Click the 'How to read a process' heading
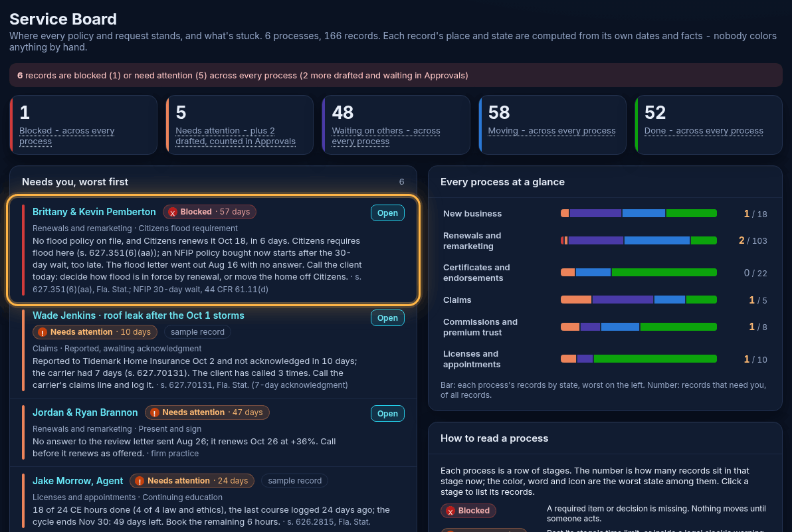 [x=494, y=438]
